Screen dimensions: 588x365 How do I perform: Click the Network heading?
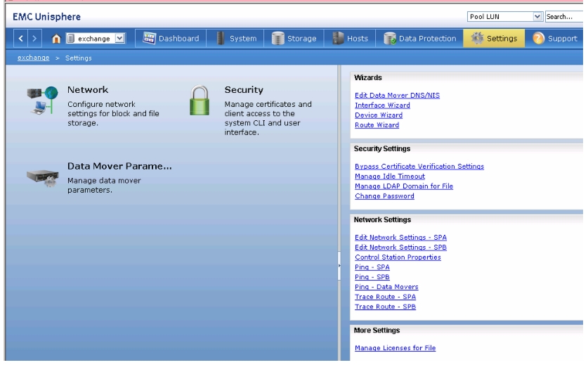point(88,90)
